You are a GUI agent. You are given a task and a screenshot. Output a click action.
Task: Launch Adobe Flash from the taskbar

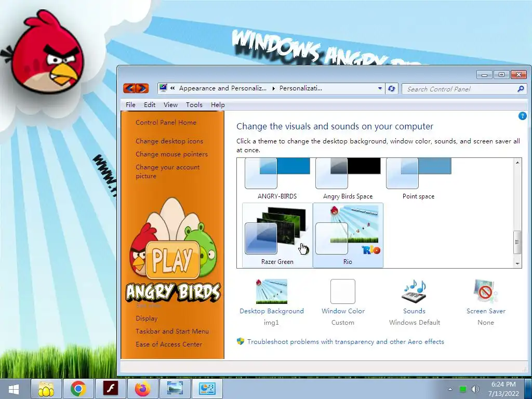pos(111,389)
